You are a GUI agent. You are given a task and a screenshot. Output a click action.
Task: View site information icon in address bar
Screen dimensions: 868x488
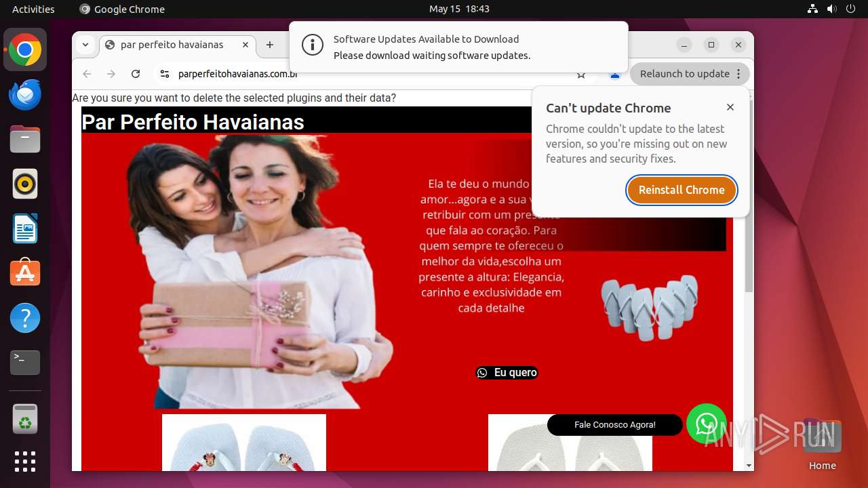pos(164,74)
